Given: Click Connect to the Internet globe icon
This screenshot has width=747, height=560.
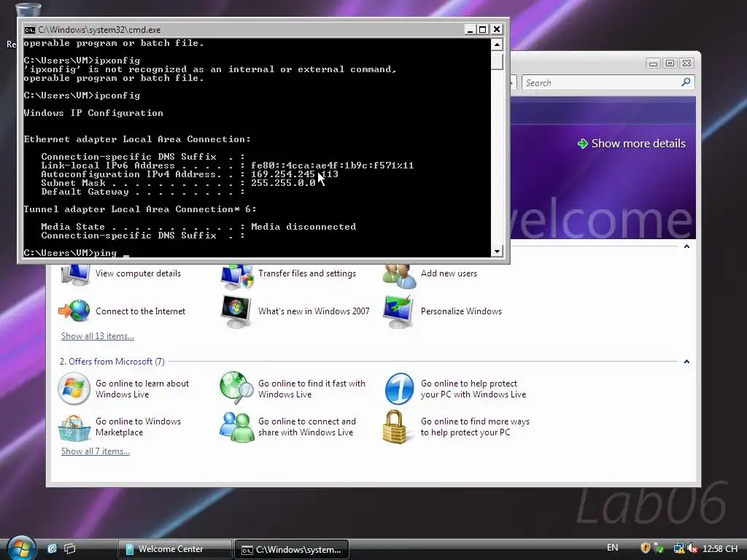Looking at the screenshot, I should 74,311.
